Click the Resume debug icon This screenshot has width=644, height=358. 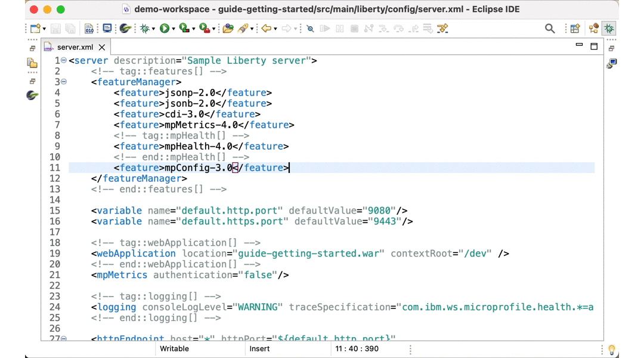(325, 29)
